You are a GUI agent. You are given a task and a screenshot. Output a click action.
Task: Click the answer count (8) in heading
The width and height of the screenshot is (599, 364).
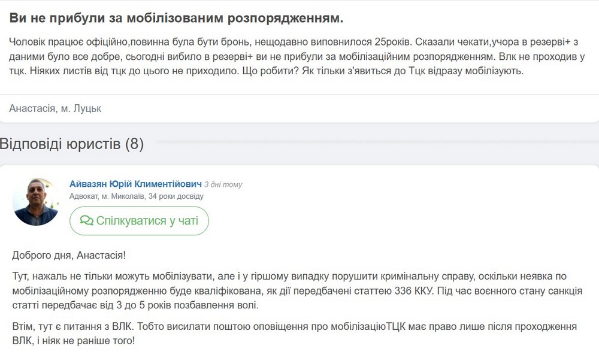134,144
